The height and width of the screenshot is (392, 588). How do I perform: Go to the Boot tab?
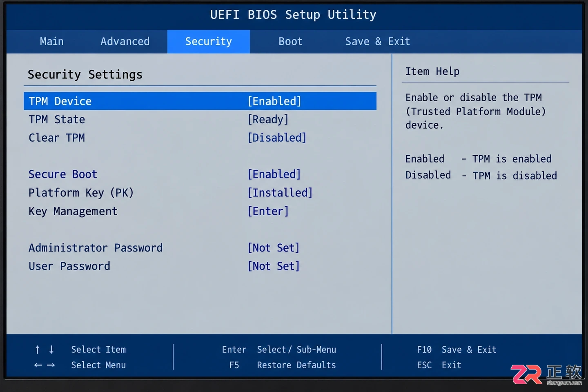coord(290,42)
